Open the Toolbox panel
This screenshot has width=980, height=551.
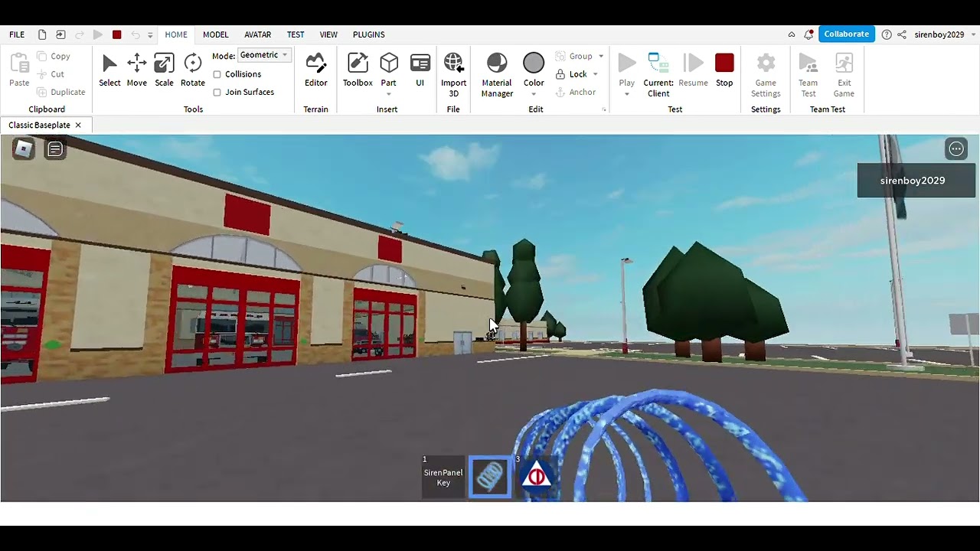[x=358, y=70]
